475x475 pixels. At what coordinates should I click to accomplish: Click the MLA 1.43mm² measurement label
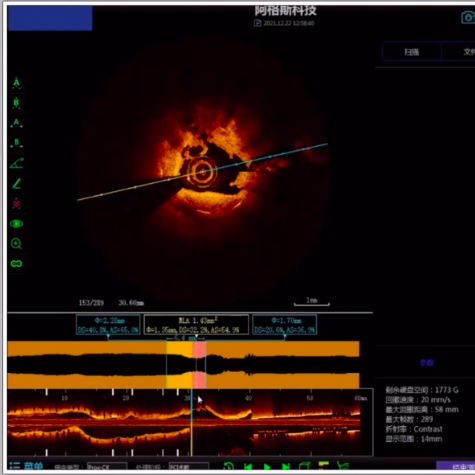point(196,325)
